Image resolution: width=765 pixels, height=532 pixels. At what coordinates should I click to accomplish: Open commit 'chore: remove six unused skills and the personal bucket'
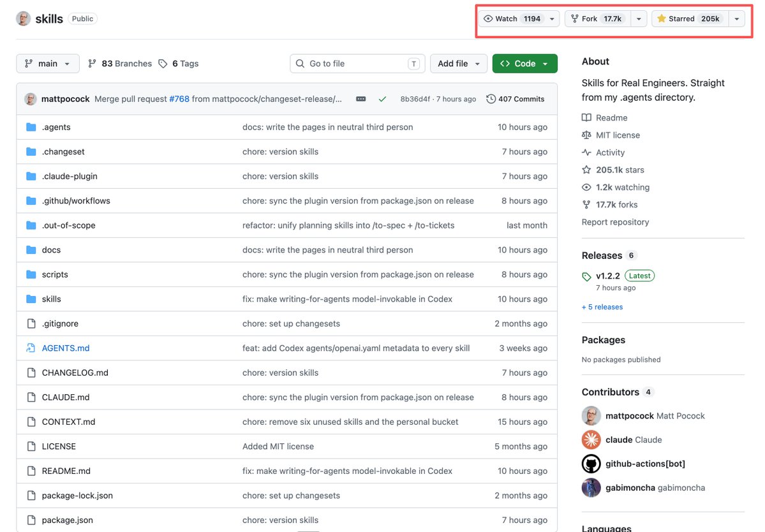click(x=350, y=422)
